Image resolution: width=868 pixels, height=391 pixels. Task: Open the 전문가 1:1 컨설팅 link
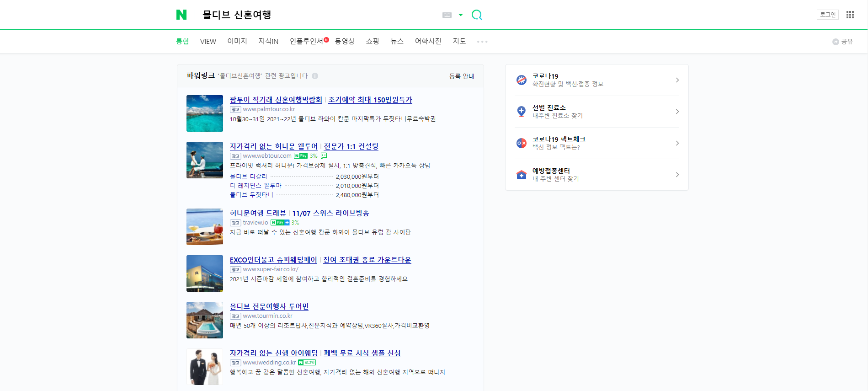click(x=351, y=146)
